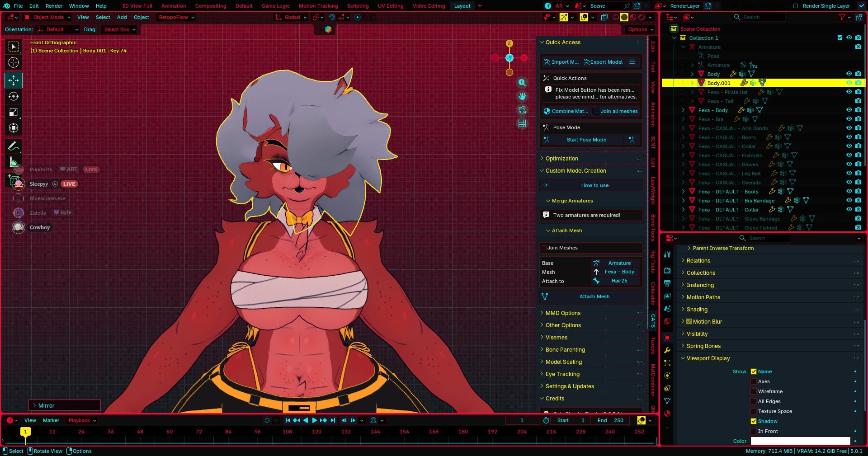The image size is (868, 456).
Task: Open the Object properties tab icon
Action: coord(667,338)
